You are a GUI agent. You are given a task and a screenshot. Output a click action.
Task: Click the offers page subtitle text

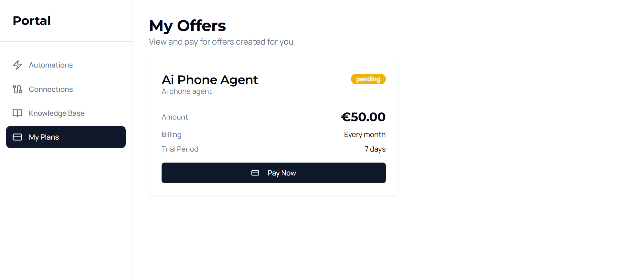click(x=221, y=42)
